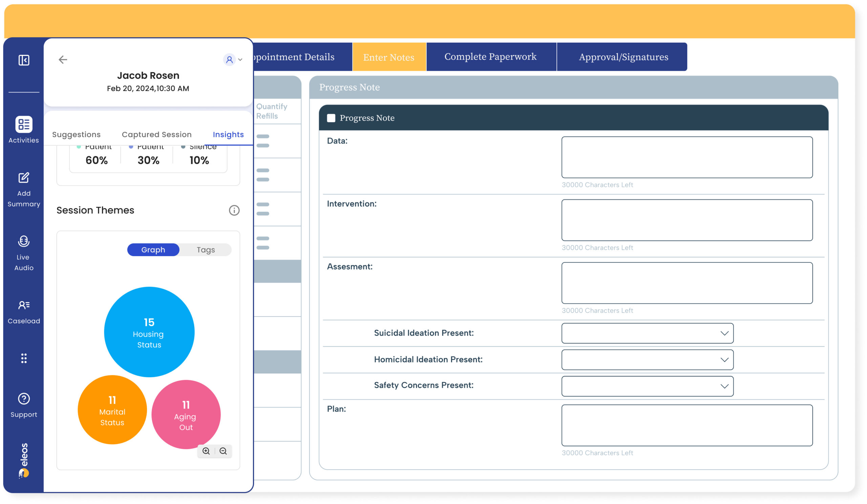Expand Safety Concerns Present dropdown
867x504 pixels.
(647, 386)
